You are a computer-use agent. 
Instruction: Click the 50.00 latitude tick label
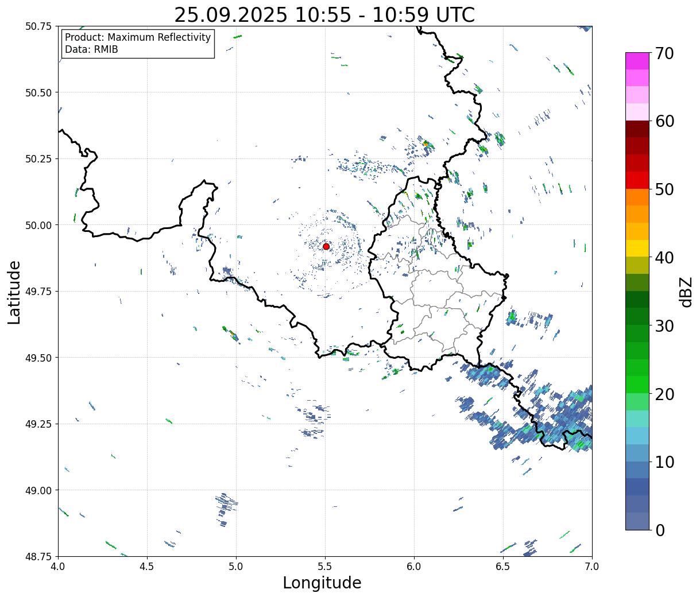[38, 225]
